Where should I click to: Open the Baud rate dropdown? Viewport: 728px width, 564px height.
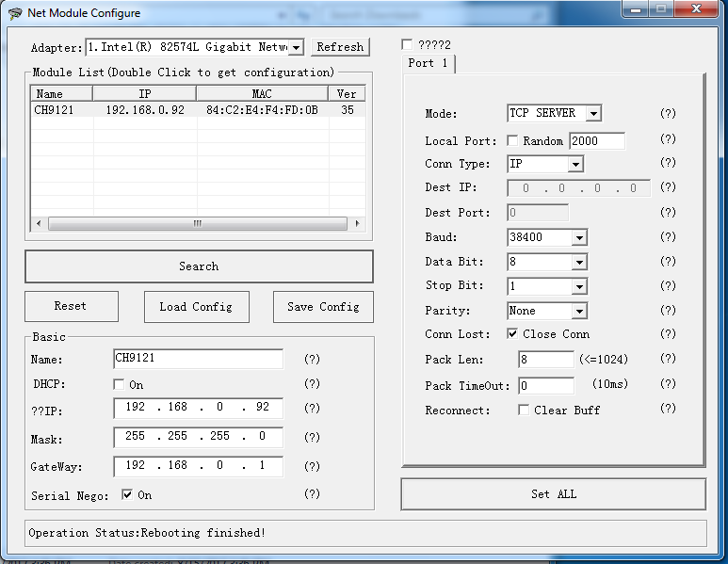(579, 237)
